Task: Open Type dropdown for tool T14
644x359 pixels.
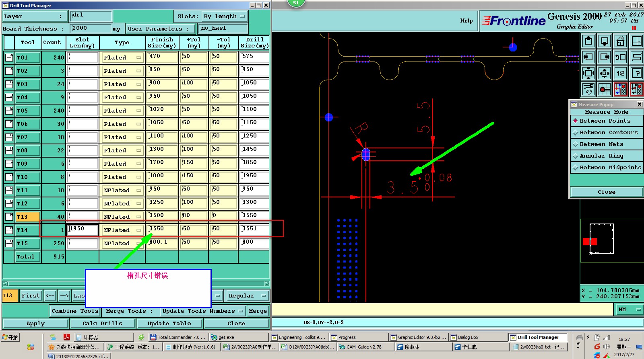Action: [123, 230]
